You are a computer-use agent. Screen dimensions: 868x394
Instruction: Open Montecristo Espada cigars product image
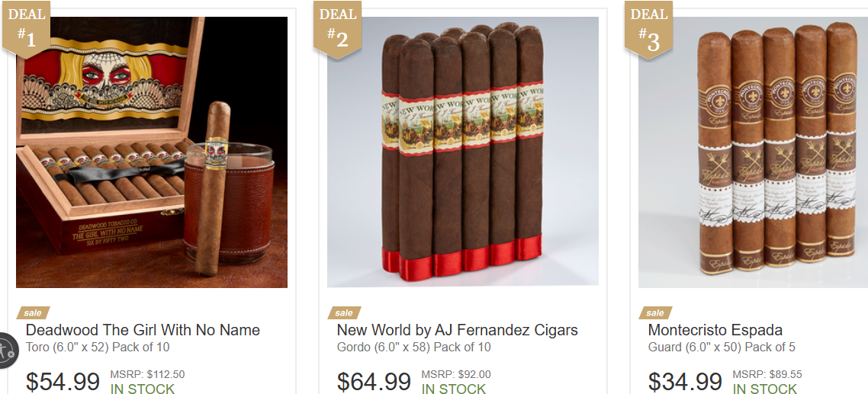(x=753, y=152)
